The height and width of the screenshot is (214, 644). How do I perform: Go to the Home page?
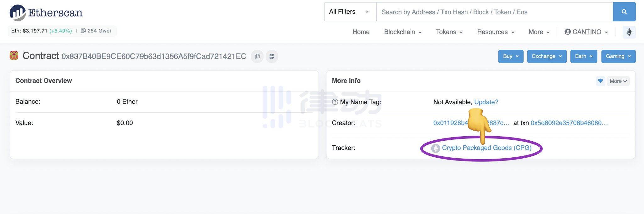tap(361, 32)
